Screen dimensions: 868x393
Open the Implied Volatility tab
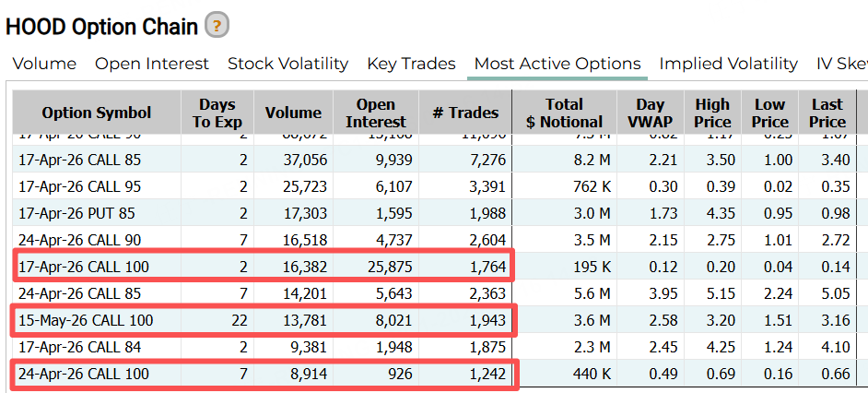(728, 64)
